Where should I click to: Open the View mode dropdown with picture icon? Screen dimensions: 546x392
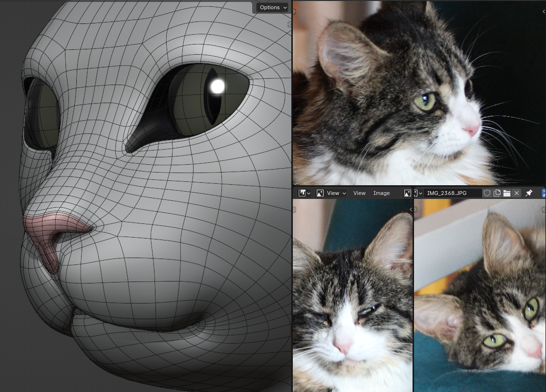point(331,193)
